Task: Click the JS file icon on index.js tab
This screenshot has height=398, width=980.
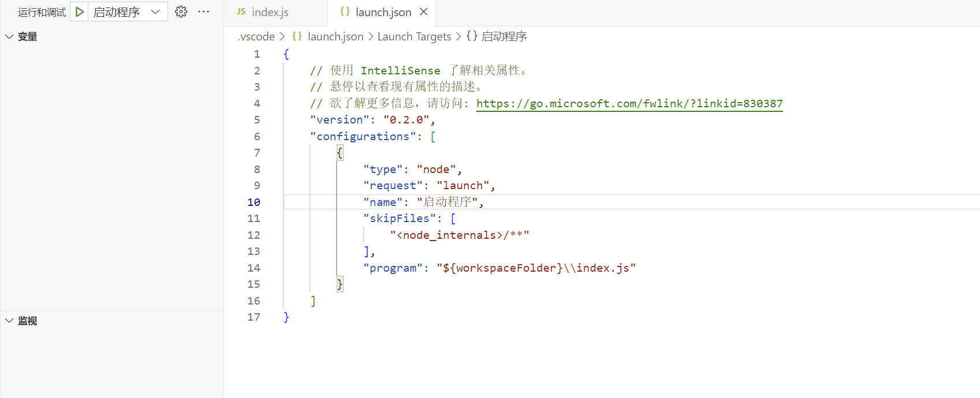Action: [x=241, y=12]
